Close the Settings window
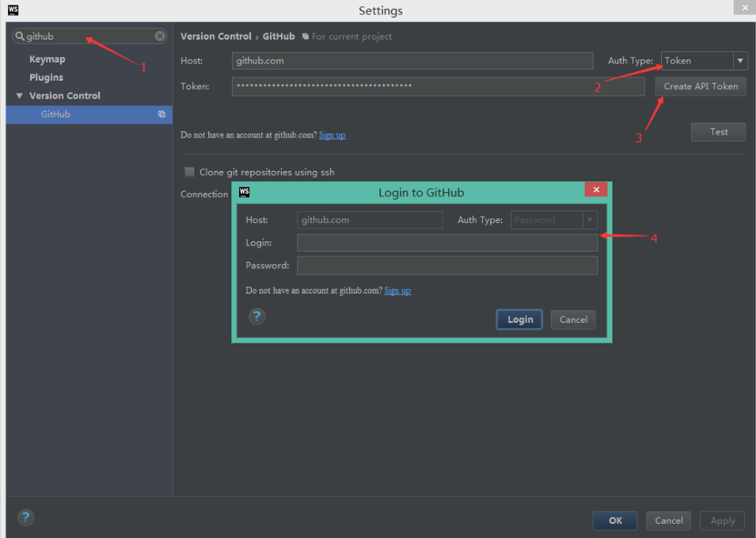 coord(744,7)
